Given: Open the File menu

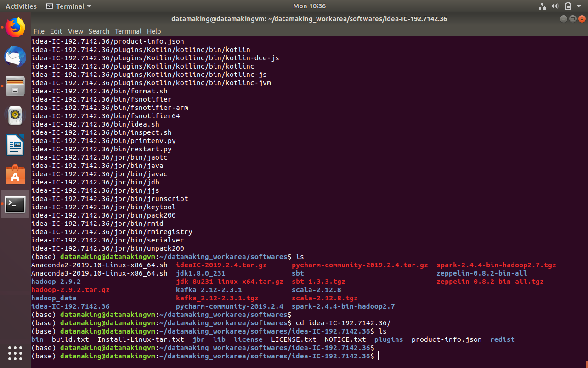Looking at the screenshot, I should click(x=39, y=31).
